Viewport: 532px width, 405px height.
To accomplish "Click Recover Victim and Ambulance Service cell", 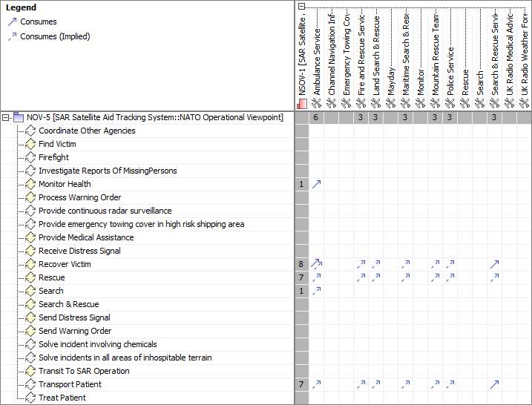I will point(316,264).
